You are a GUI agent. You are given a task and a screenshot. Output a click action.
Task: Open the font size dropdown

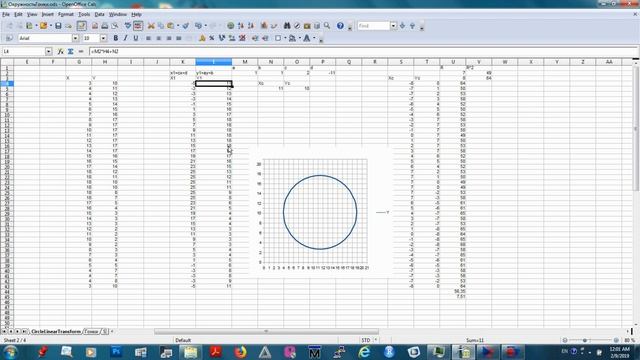[103, 38]
